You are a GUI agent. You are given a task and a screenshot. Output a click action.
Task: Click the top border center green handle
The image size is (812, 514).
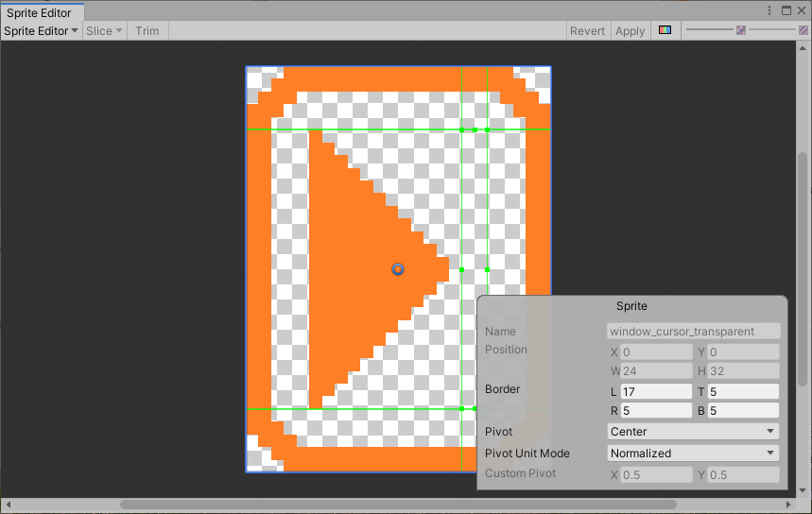click(x=475, y=130)
